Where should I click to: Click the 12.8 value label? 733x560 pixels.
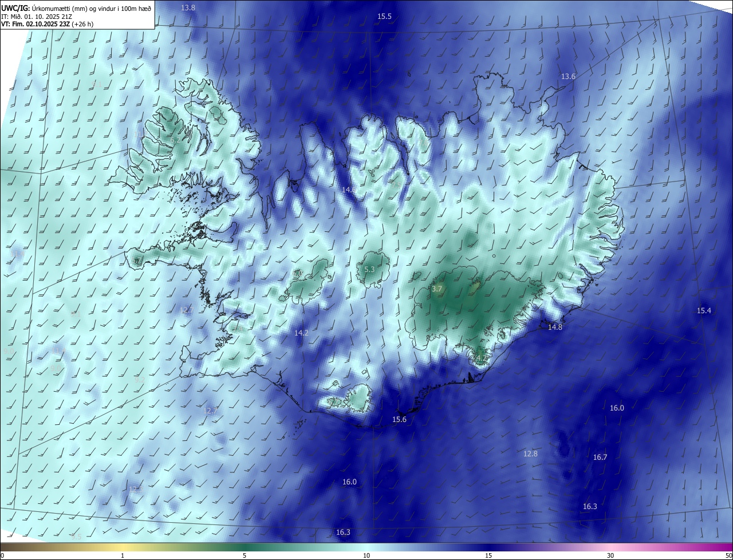[x=530, y=454]
